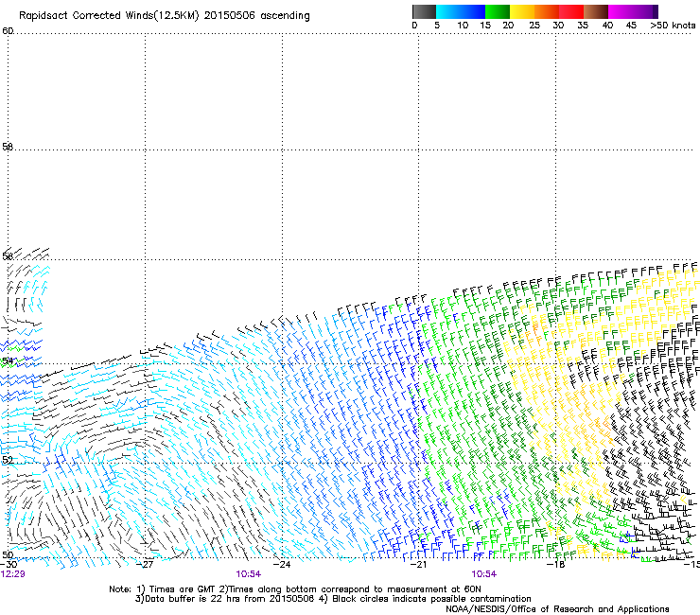Click the longitude label -21
Image resolution: width=700 pixels, height=615 pixels.
pyautogui.click(x=418, y=565)
